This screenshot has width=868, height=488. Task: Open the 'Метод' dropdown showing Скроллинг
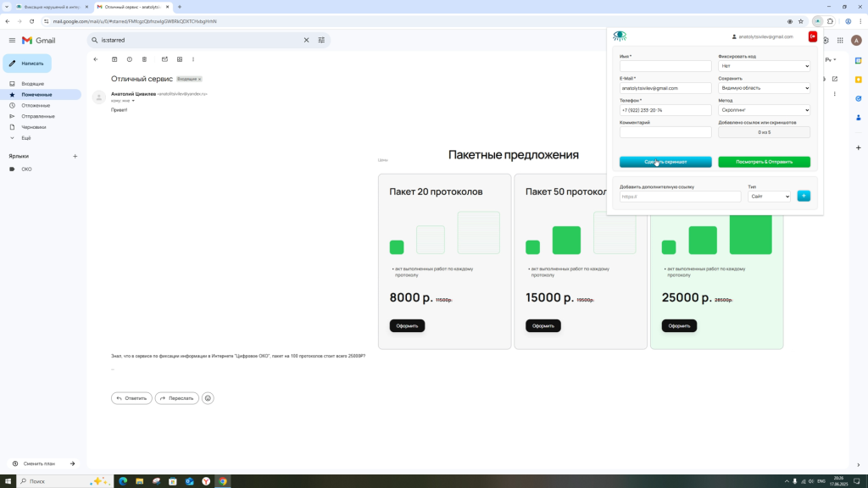(764, 110)
